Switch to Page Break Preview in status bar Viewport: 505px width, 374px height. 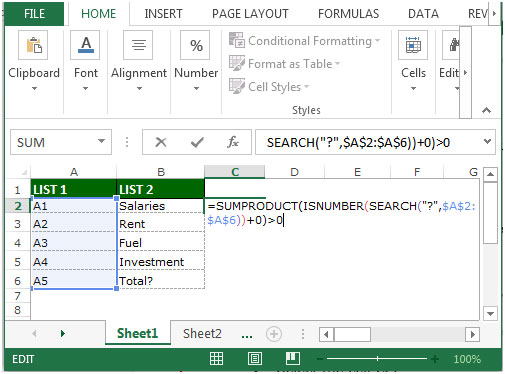pyautogui.click(x=293, y=359)
